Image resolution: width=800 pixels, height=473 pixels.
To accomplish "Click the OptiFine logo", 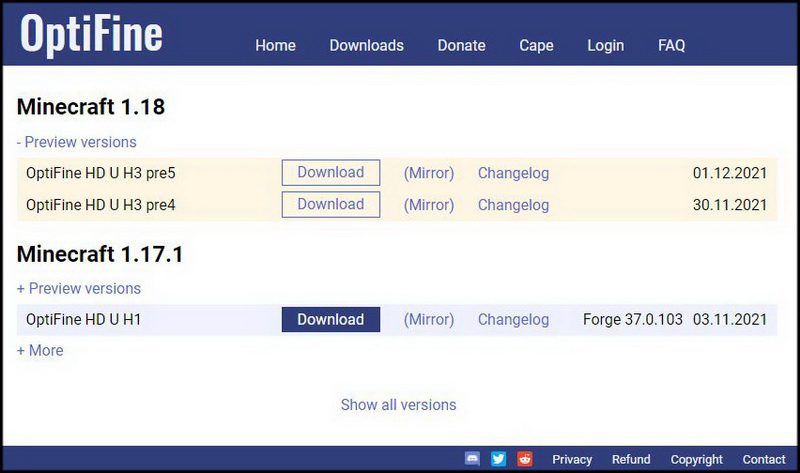I will coord(91,34).
